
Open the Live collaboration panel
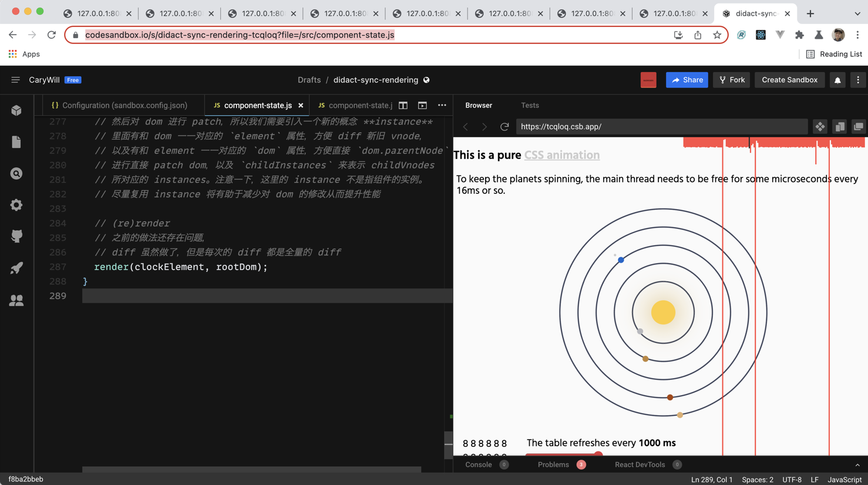coord(16,300)
